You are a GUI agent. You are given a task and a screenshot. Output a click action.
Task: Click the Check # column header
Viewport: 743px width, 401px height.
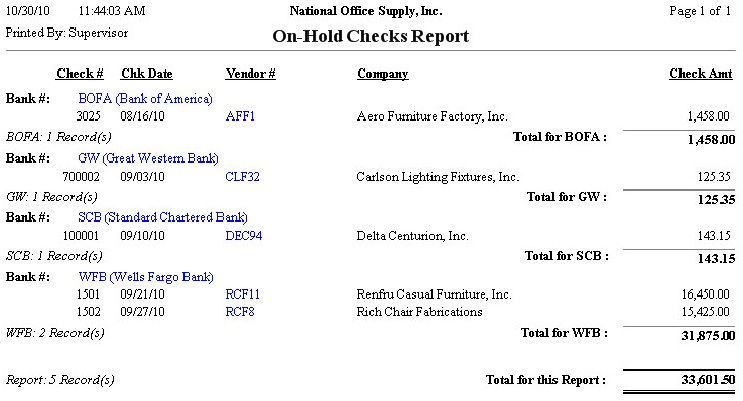pos(80,74)
